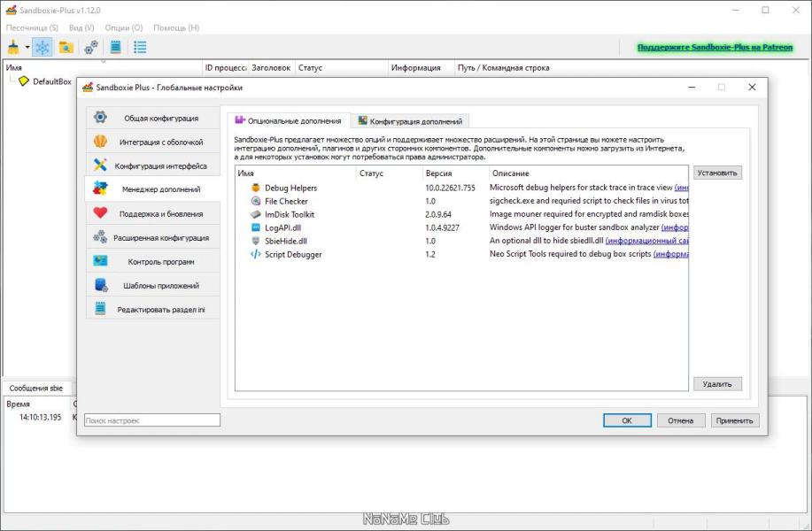Click the yellow DefaultBox sandbox icon
This screenshot has width=812, height=531.
(23, 81)
